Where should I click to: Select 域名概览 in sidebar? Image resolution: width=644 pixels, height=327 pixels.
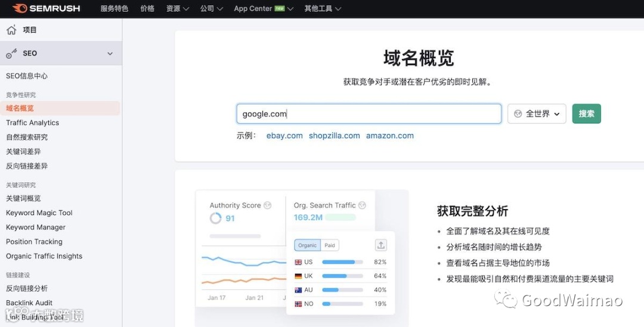tap(60, 108)
